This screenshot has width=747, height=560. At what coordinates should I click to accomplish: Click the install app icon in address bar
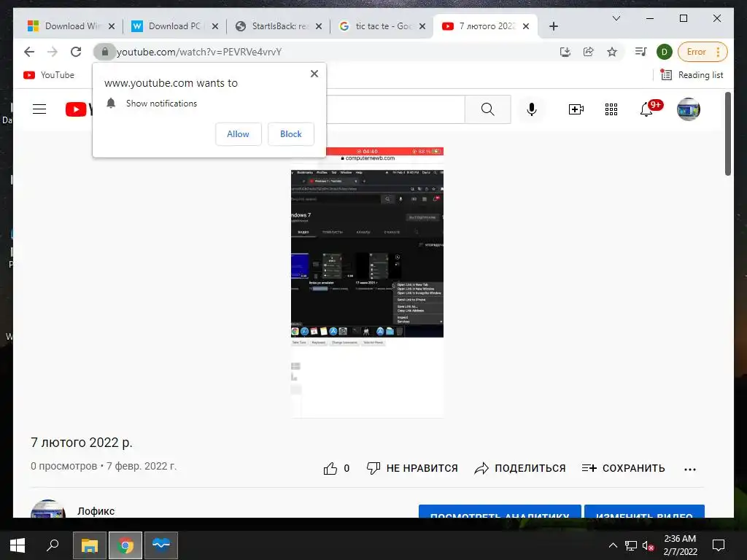tap(565, 52)
